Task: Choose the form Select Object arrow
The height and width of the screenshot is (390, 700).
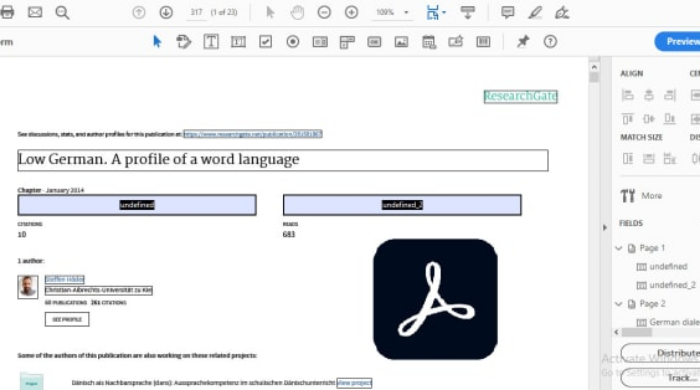Action: [157, 41]
